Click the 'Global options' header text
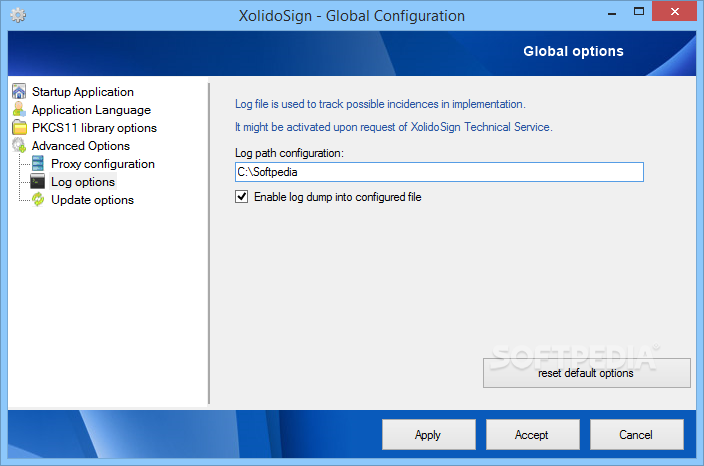 (573, 51)
